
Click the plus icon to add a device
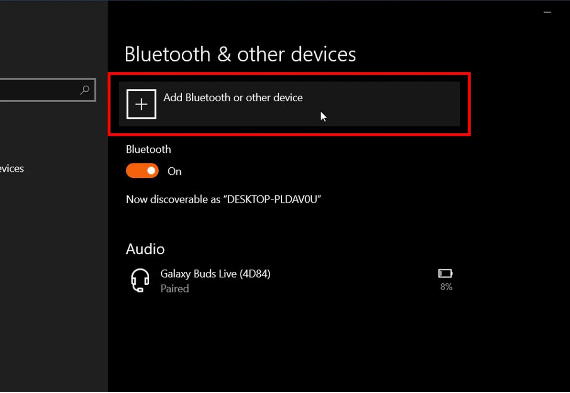pos(141,104)
